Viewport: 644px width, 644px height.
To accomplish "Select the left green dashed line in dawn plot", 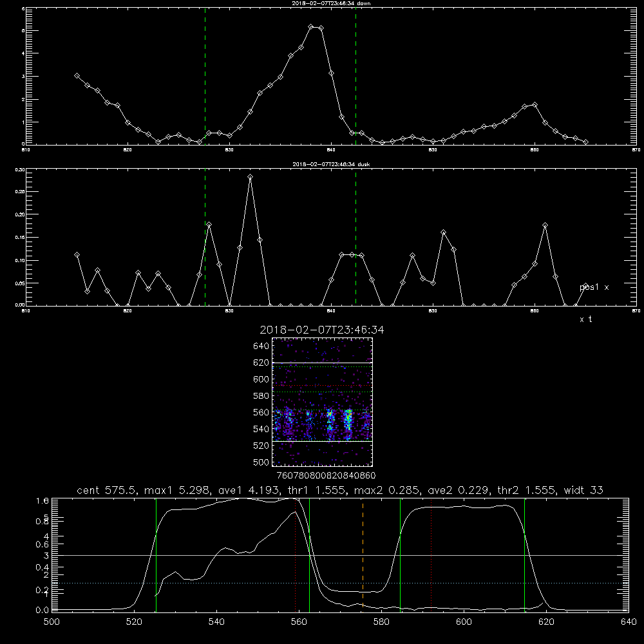I will pyautogui.click(x=205, y=77).
